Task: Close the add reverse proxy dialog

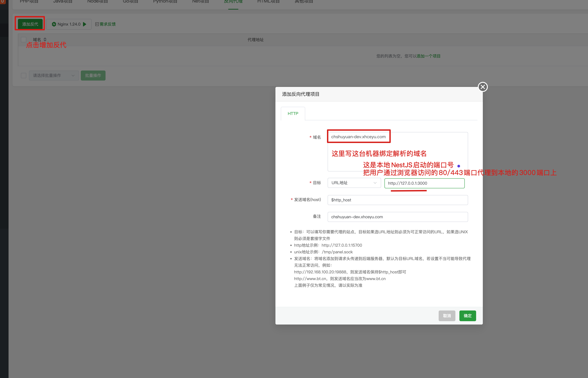Action: pyautogui.click(x=483, y=87)
